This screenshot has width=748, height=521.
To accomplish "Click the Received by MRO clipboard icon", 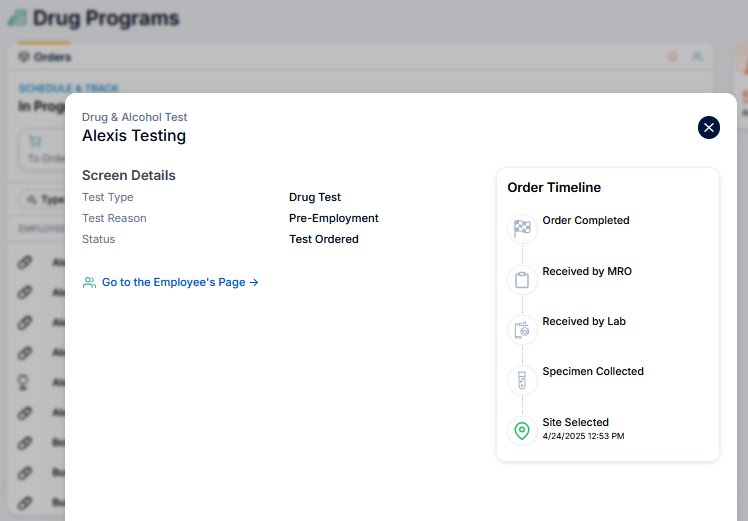I will click(x=522, y=279).
